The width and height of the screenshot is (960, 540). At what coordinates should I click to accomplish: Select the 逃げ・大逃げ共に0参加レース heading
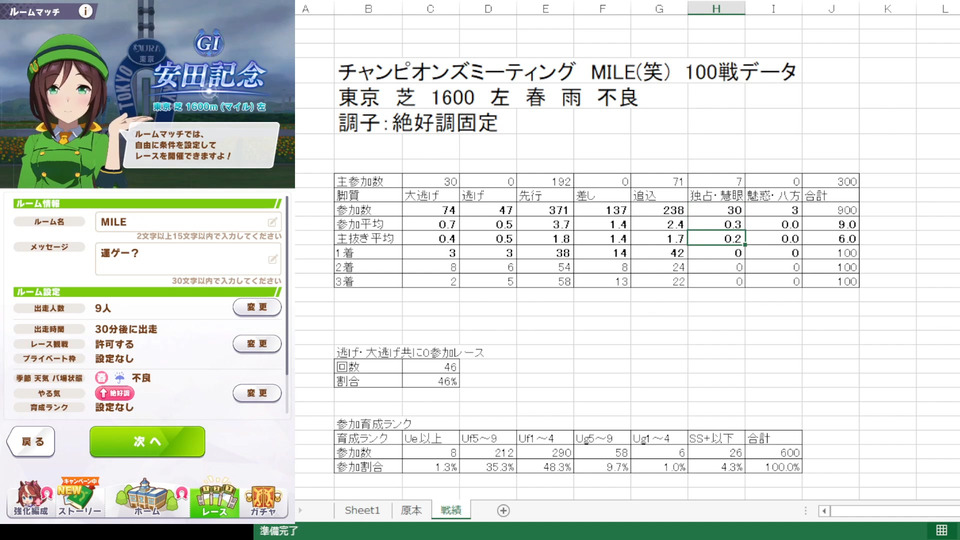(410, 353)
